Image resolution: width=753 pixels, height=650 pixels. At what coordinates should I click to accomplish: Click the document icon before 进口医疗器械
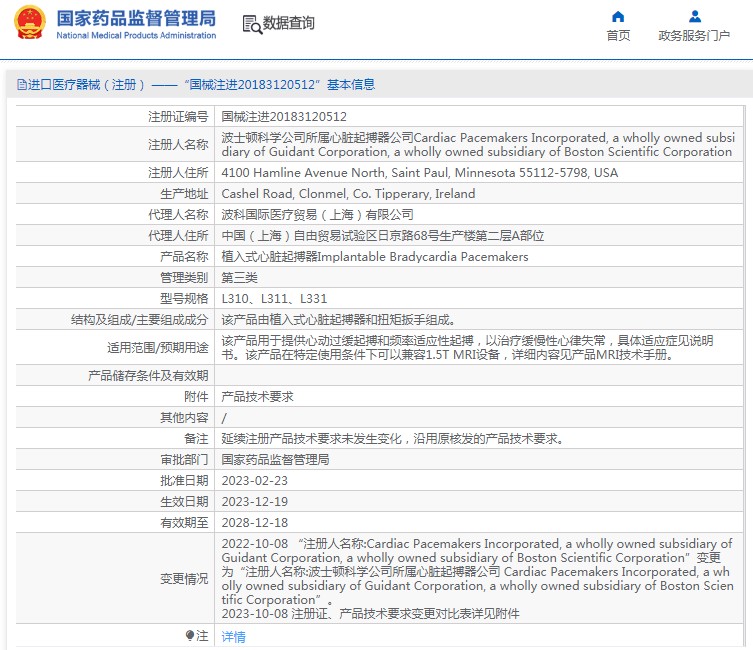[22, 85]
